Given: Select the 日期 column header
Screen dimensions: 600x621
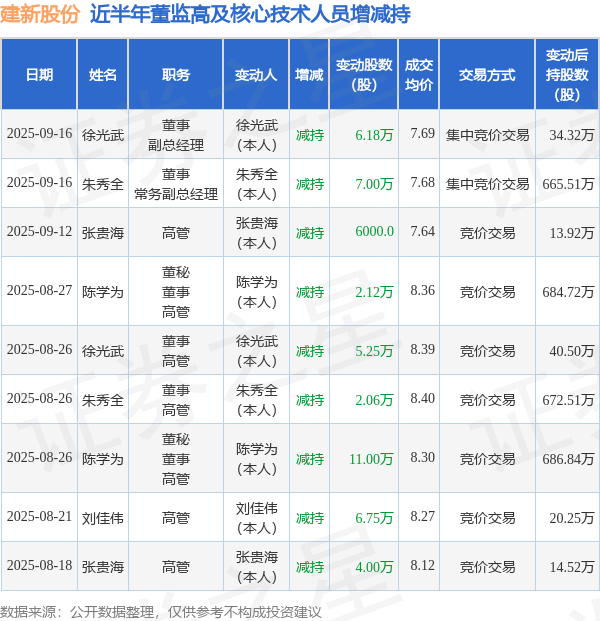Looking at the screenshot, I should 39,74.
